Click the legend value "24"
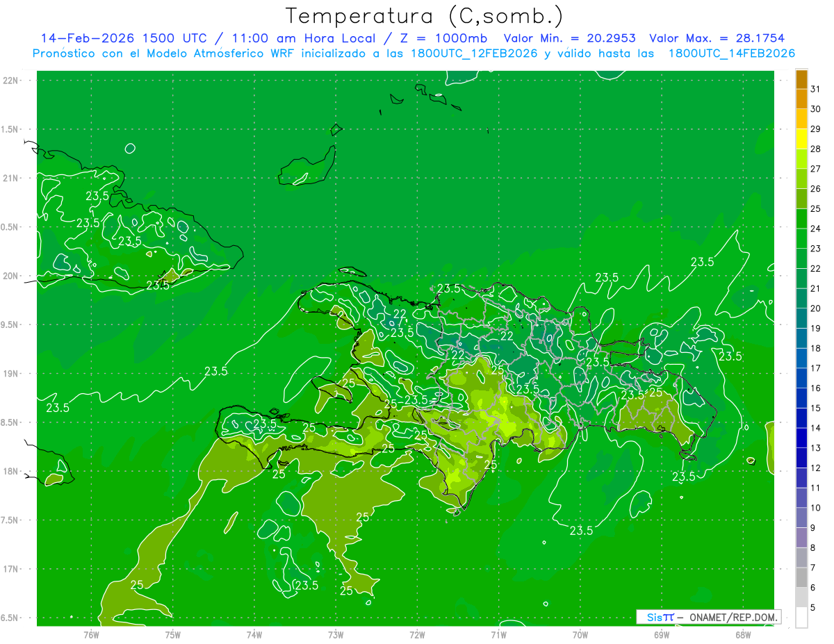The height and width of the screenshot is (644, 834). [x=815, y=229]
